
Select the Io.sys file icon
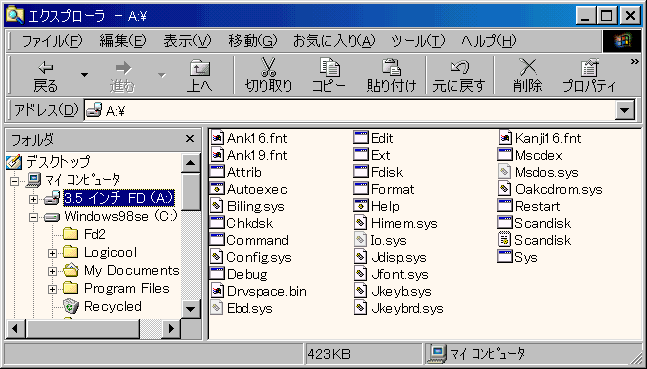pyautogui.click(x=361, y=240)
